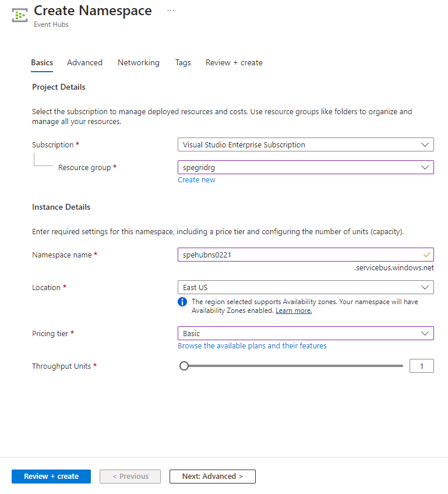Open the Advanced tab

click(x=84, y=63)
